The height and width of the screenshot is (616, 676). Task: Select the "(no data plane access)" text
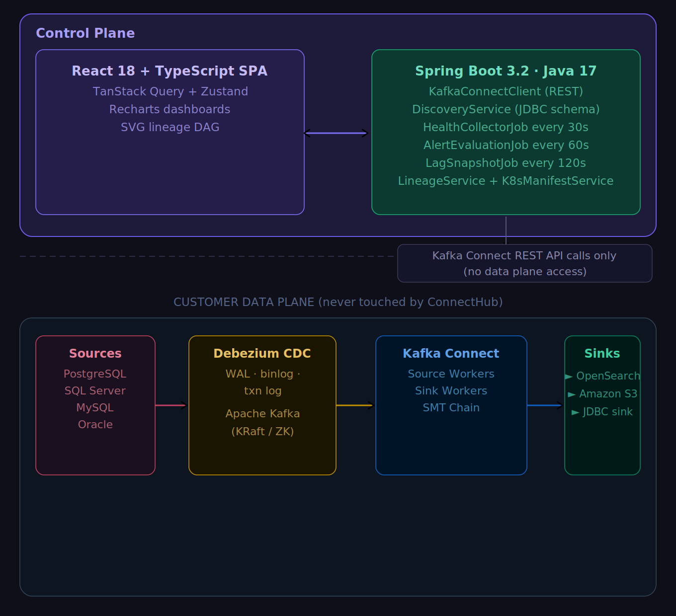[x=525, y=272]
